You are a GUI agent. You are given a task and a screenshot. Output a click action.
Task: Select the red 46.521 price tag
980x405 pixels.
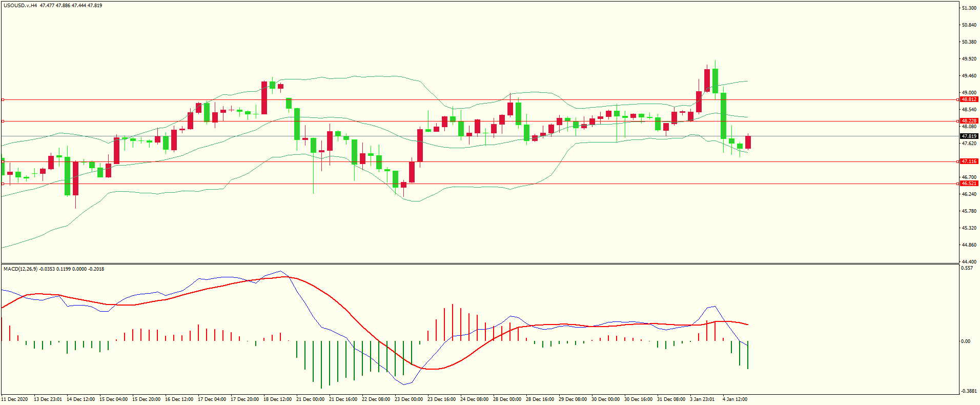coord(969,184)
